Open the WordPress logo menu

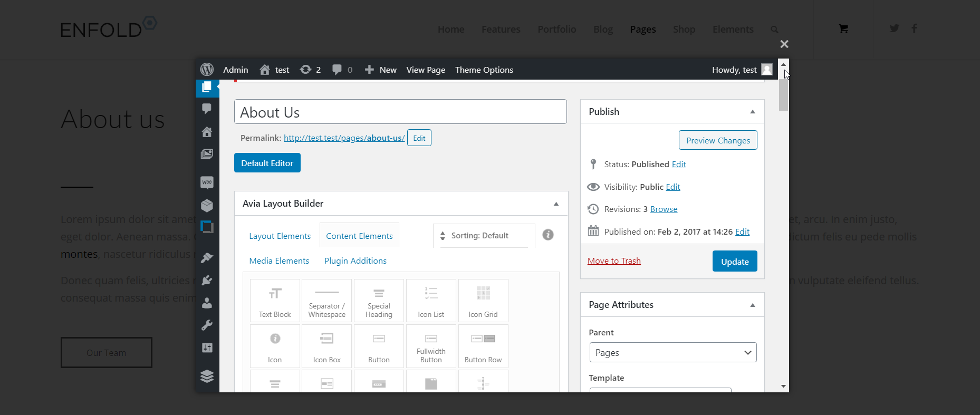click(x=207, y=70)
